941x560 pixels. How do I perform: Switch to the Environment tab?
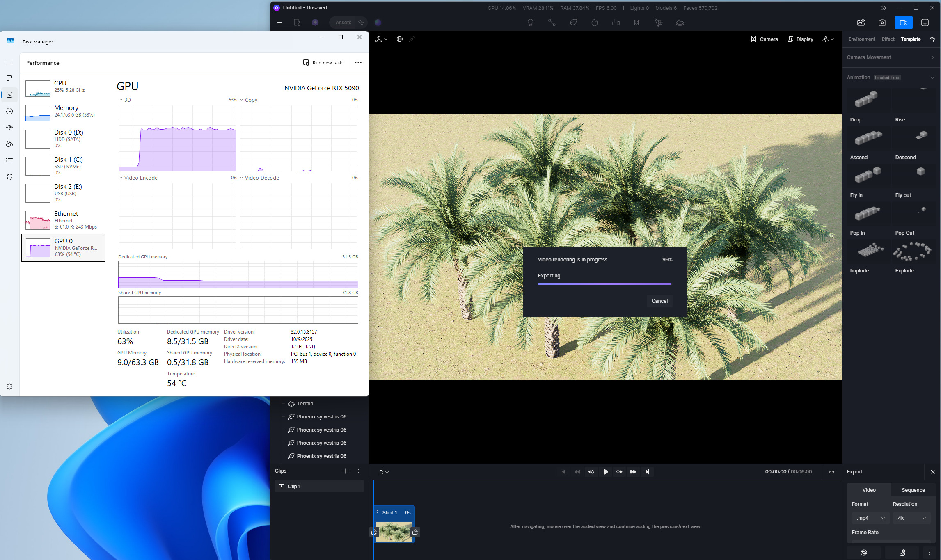861,39
